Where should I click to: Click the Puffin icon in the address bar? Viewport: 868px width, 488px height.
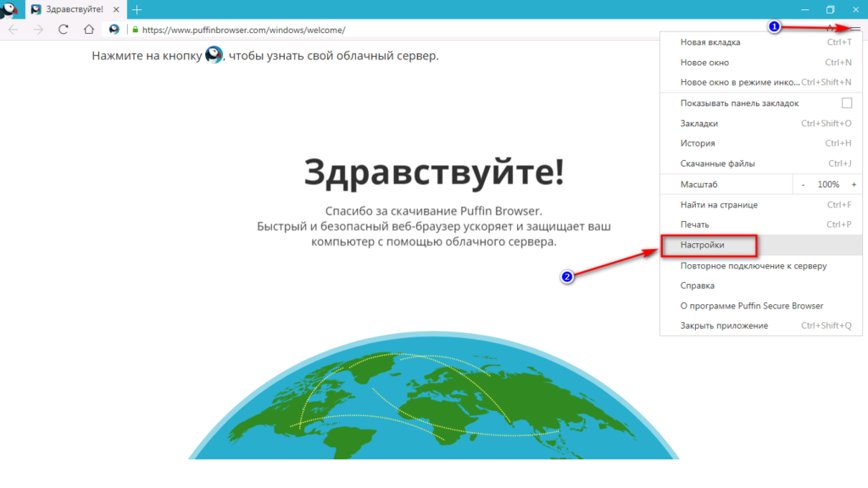click(114, 30)
